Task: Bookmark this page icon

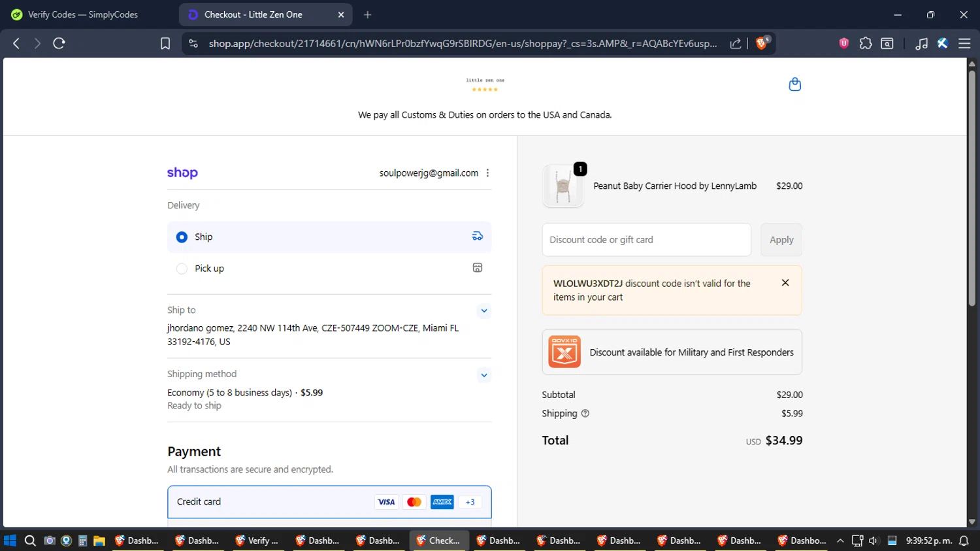Action: pos(165,43)
